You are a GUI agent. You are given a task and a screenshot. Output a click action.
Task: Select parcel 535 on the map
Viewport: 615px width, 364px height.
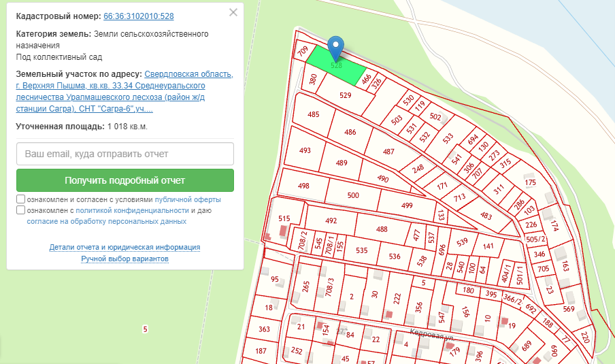(361, 250)
